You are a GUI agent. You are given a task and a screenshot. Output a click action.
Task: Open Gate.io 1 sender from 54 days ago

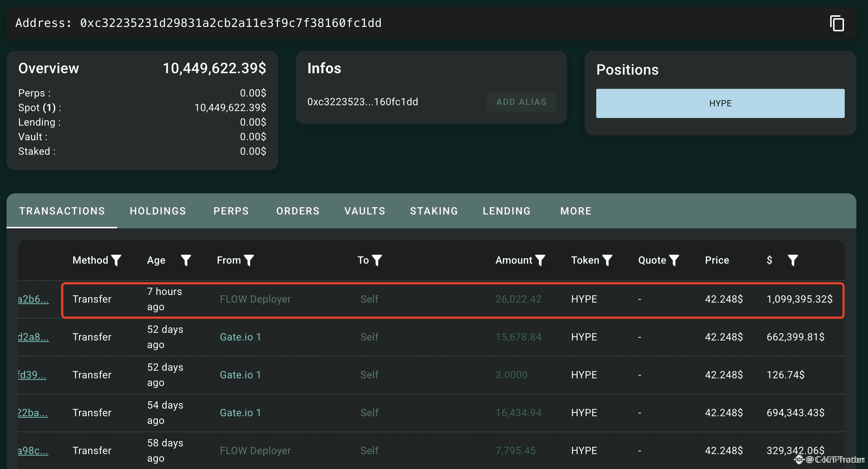240,413
